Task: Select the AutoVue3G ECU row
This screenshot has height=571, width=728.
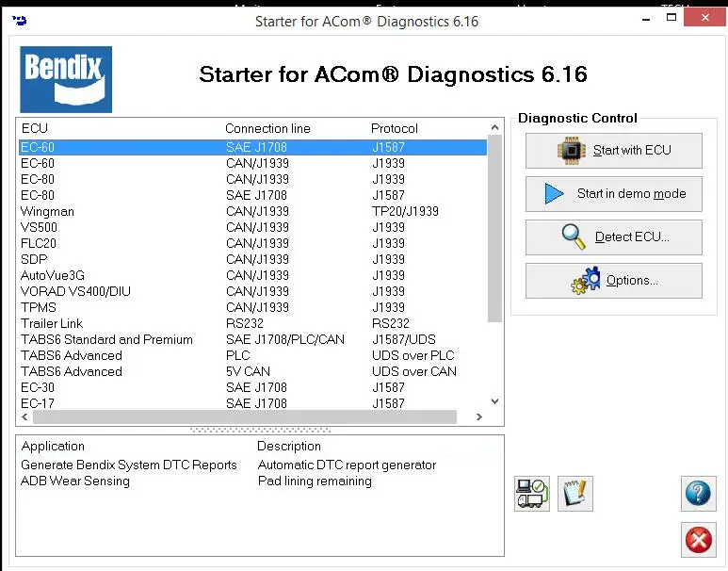Action: (x=253, y=275)
